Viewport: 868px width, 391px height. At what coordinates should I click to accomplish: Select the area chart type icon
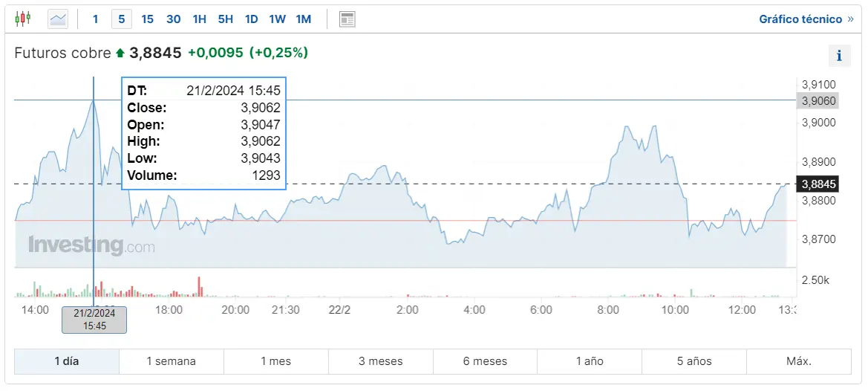tap(58, 19)
